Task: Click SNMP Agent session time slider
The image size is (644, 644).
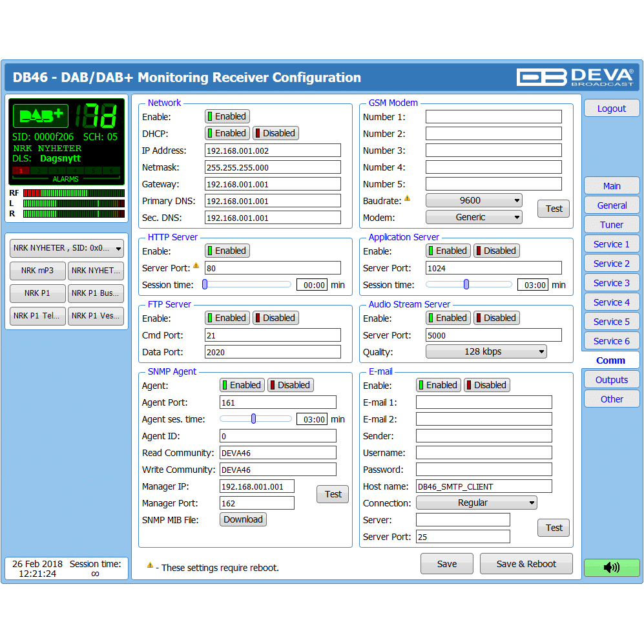Action: (256, 419)
